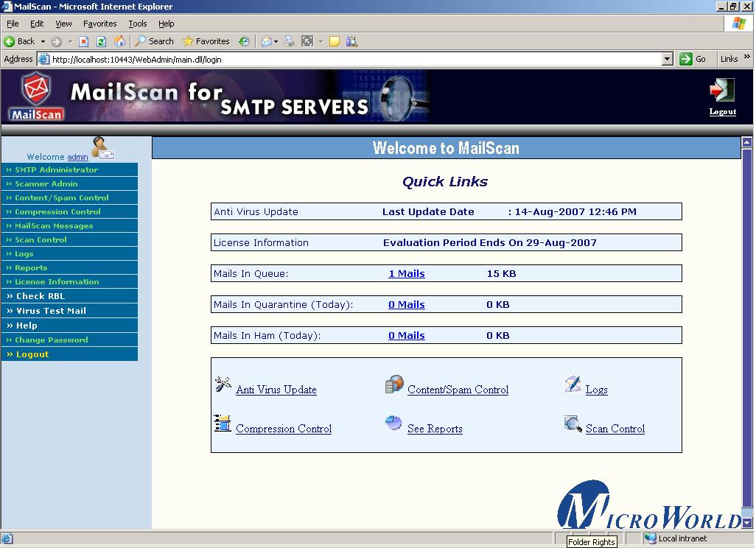This screenshot has height=548, width=756.
Task: Open the Discuss toolbar icon
Action: [x=334, y=41]
